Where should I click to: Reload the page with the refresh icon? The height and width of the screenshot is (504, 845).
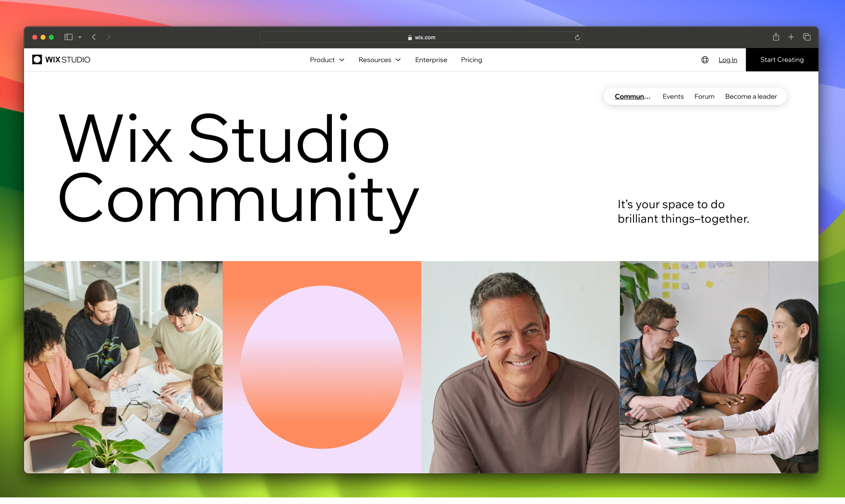click(577, 37)
